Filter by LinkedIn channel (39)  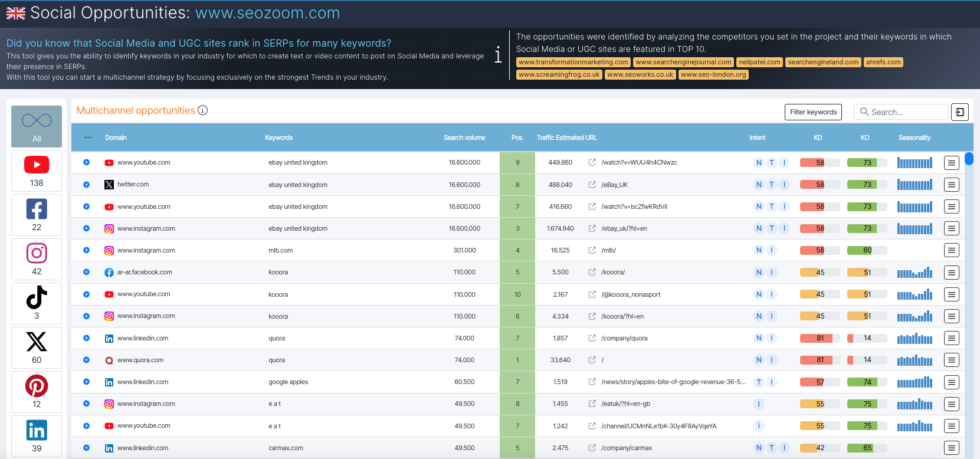[x=37, y=437]
